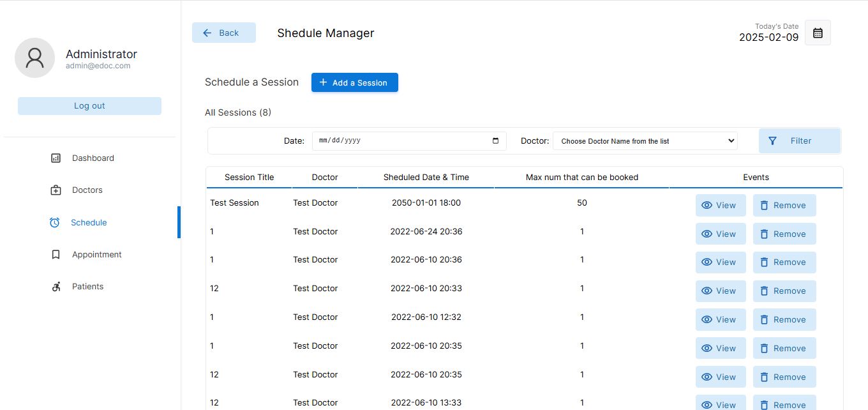Click the trash icon for Test Session row
The image size is (868, 410).
tap(764, 206)
